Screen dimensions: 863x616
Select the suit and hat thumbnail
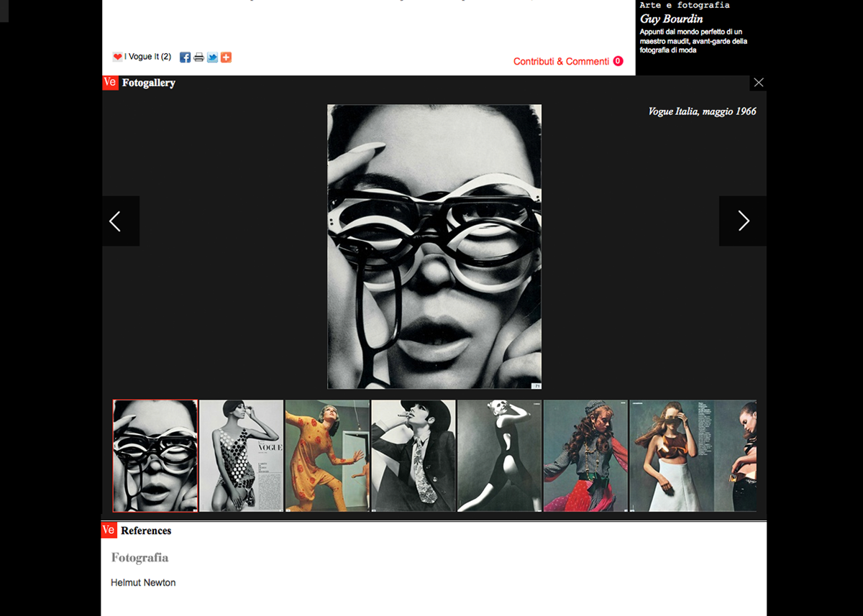pos(414,456)
